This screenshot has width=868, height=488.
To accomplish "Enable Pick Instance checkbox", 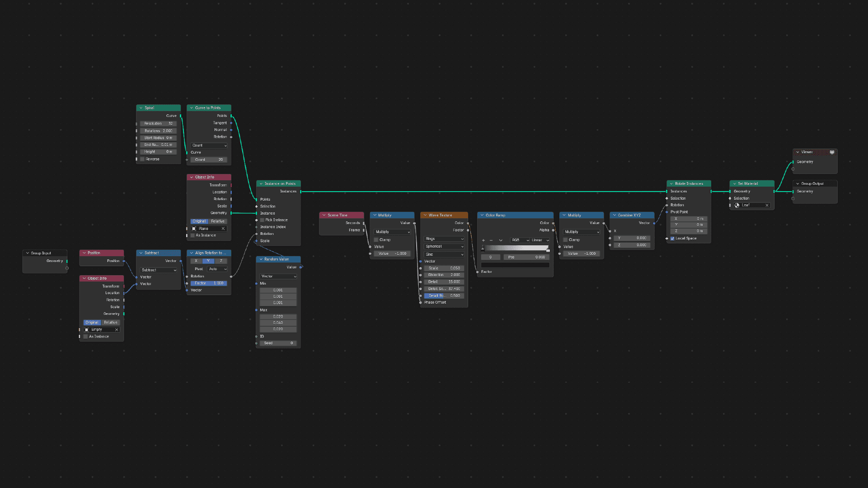I will (262, 220).
